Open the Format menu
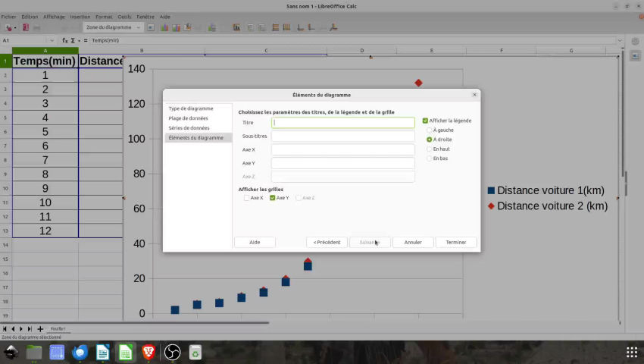The image size is (644, 364). [104, 16]
